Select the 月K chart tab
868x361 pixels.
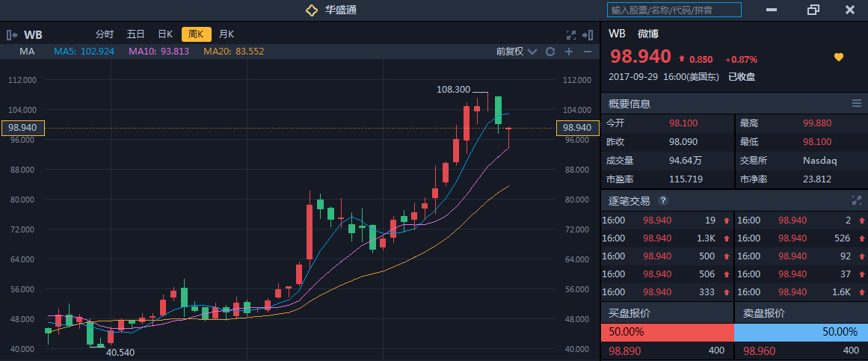[x=227, y=34]
